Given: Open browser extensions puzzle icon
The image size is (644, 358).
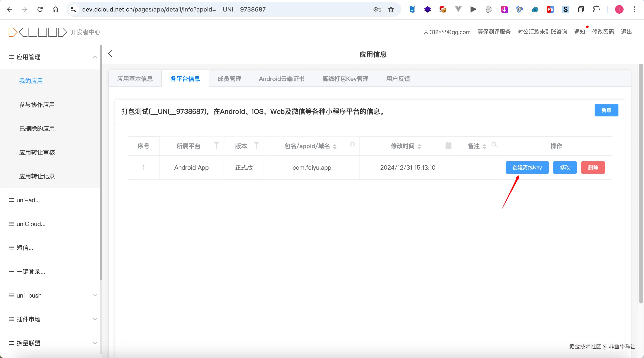Looking at the screenshot, I should point(596,10).
